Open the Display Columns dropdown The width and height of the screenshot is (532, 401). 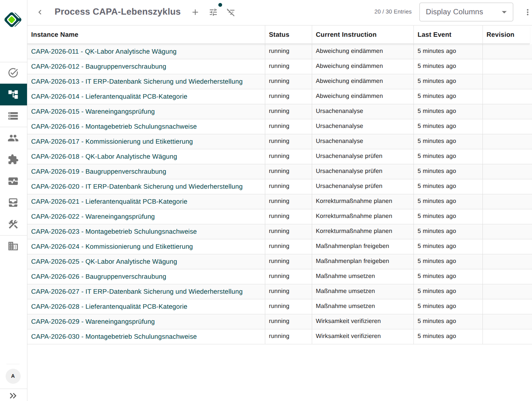466,12
